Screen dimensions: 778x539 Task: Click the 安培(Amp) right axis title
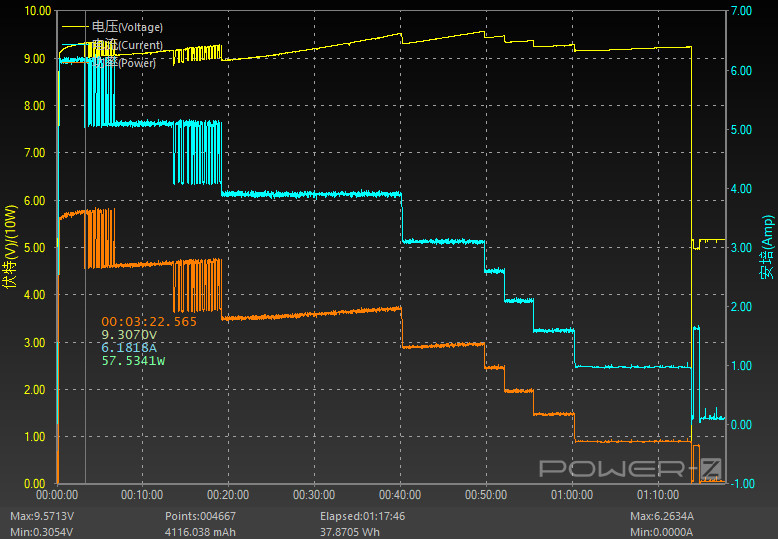[x=767, y=247]
